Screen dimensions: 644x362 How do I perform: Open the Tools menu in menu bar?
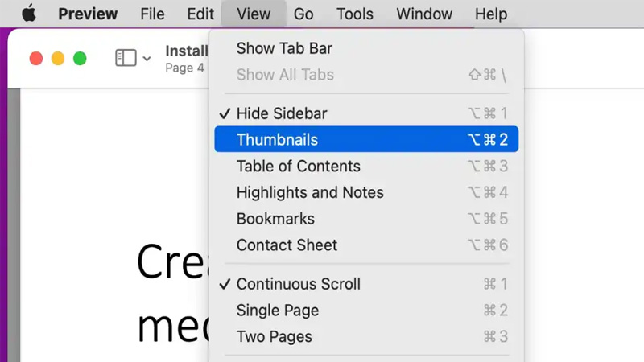(x=355, y=14)
